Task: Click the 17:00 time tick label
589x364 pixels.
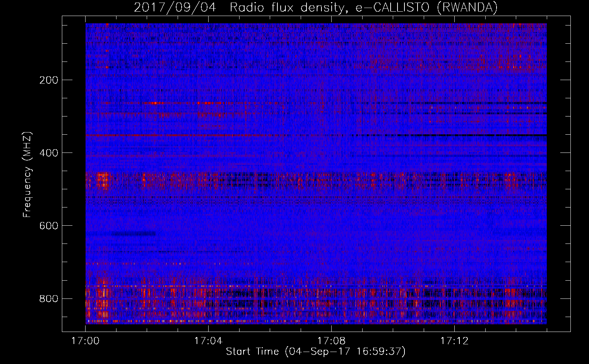Action: 86,341
